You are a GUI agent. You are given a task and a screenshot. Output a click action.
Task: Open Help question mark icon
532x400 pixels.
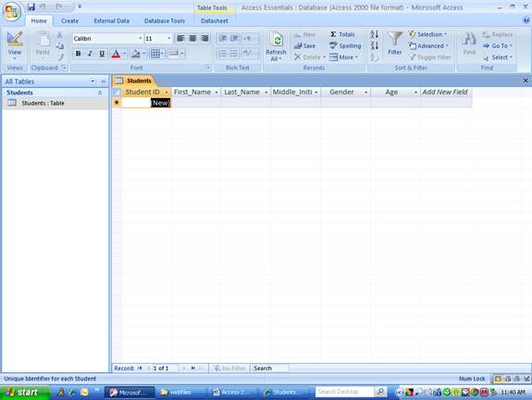coord(526,20)
